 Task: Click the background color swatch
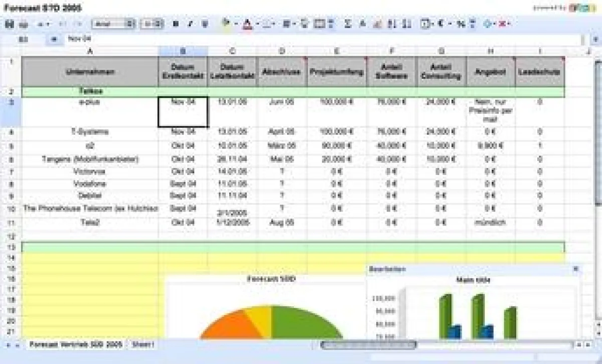click(226, 23)
